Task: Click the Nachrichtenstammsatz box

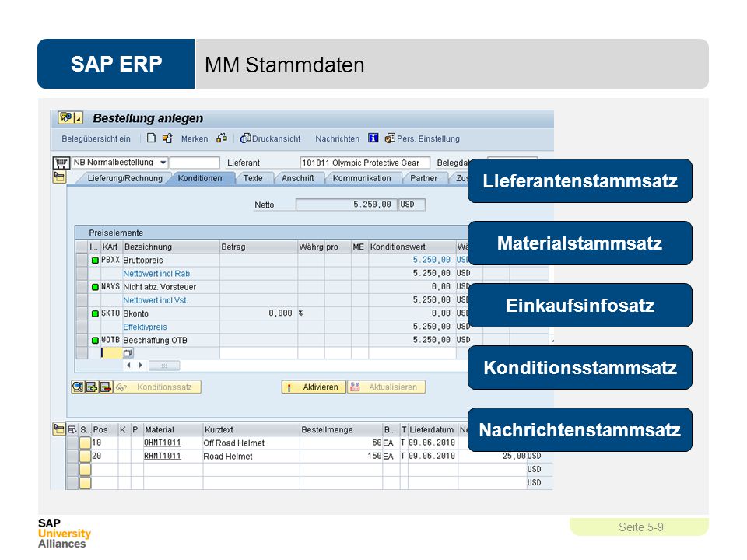Action: click(x=580, y=430)
